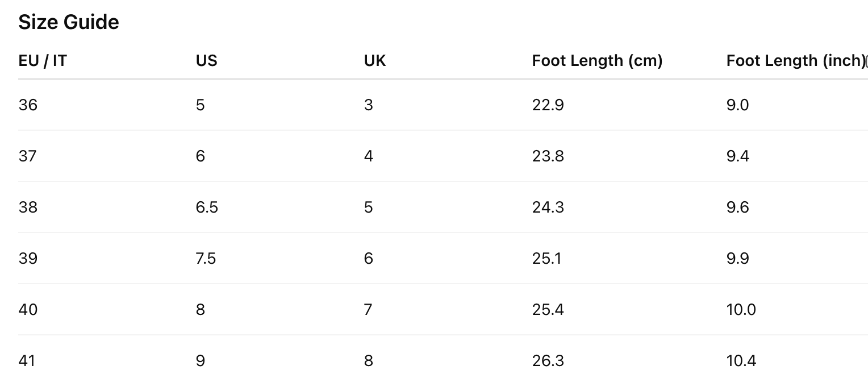
Task: Click the UK column header
Action: (375, 60)
